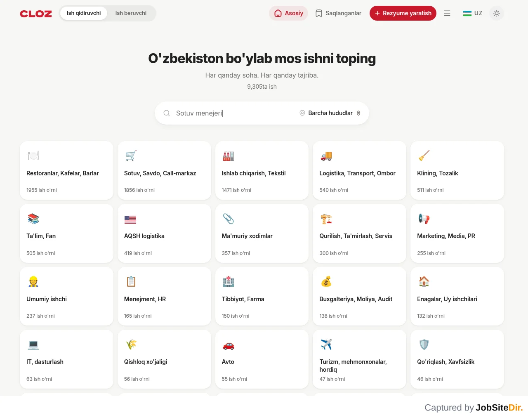Open the hamburger menu icon
This screenshot has width=528, height=420.
pyautogui.click(x=447, y=13)
